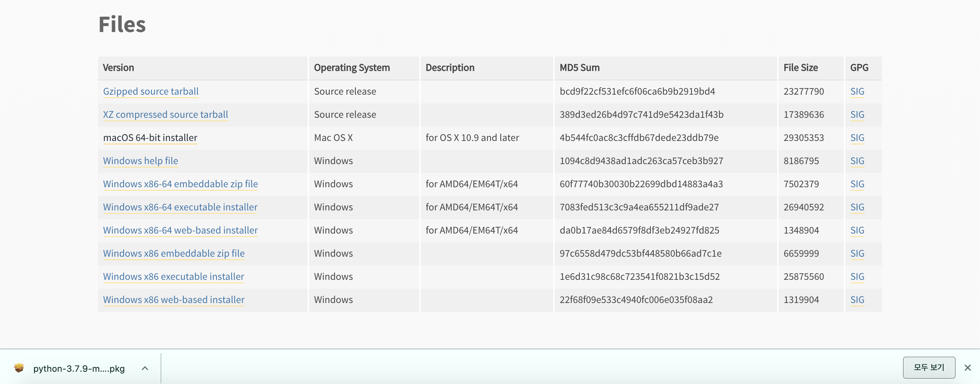980x384 pixels.
Task: Click the python-3.7.9-m....pkg download item
Action: point(79,368)
